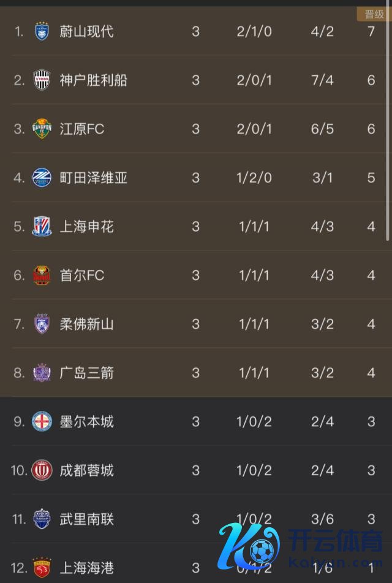Click the 晋级 qualification label
The image size is (392, 583).
click(374, 14)
